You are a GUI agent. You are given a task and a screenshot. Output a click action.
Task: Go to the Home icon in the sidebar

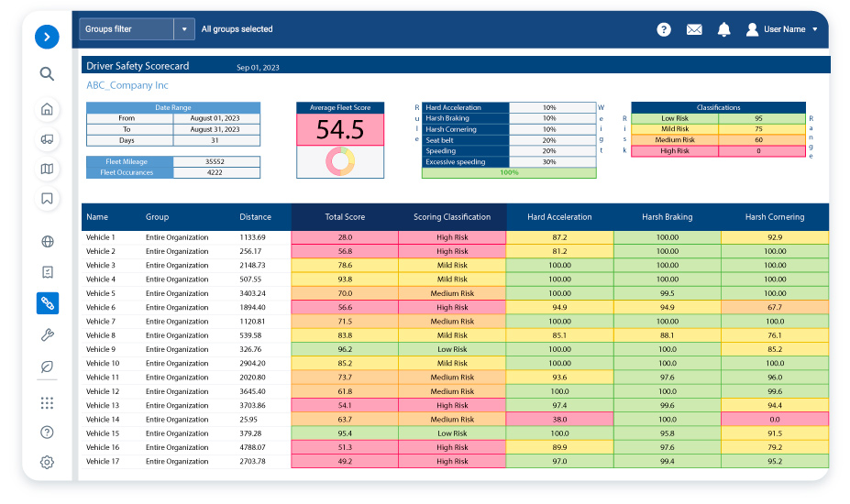pos(47,110)
